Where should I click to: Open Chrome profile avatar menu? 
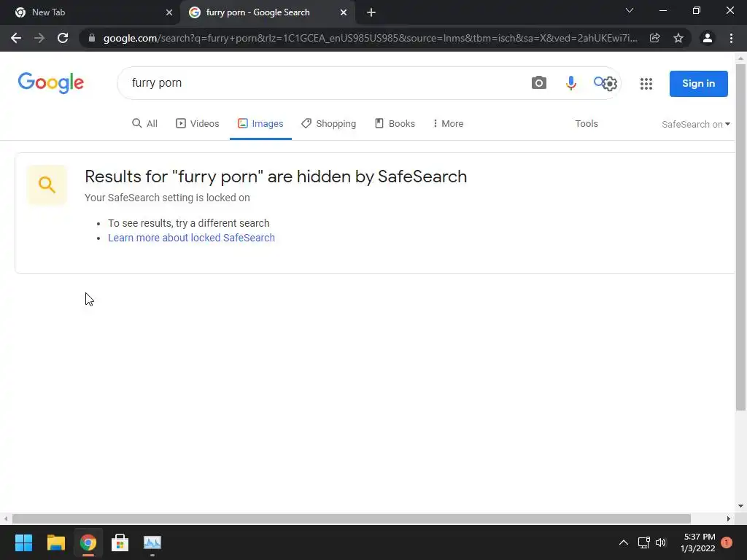pos(708,38)
